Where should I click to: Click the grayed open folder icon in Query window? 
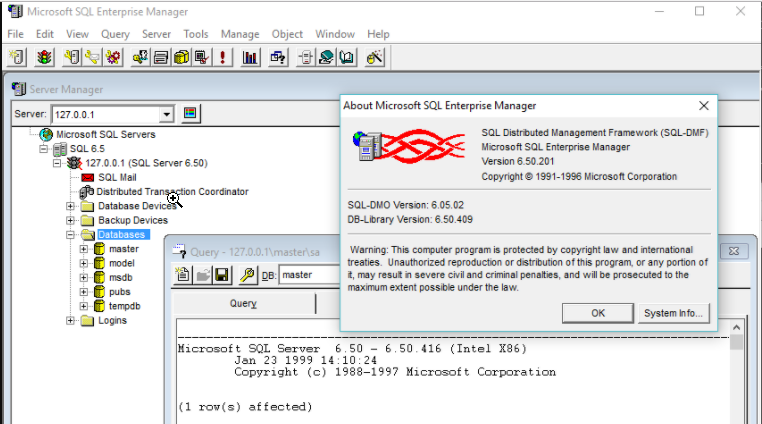203,275
